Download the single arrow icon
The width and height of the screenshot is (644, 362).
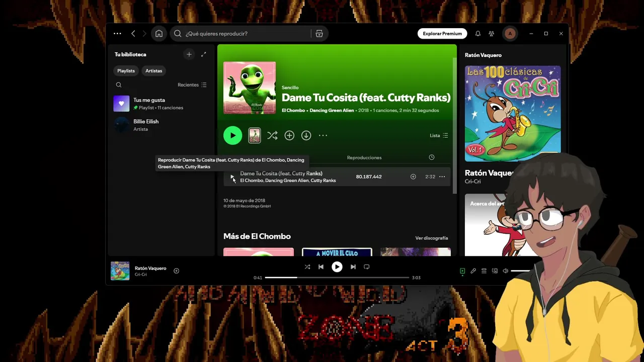pos(306,135)
